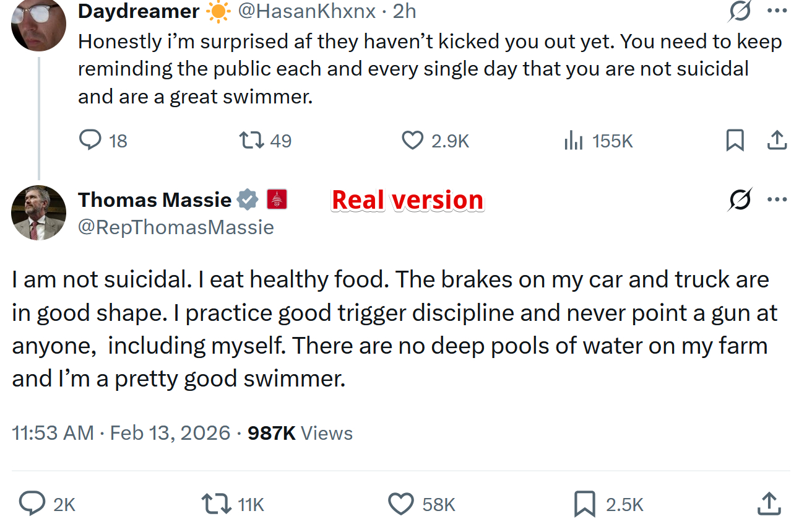Viewport: 812px width, 529px height.
Task: Reply to Daydreamer's tweet
Action: 90,141
